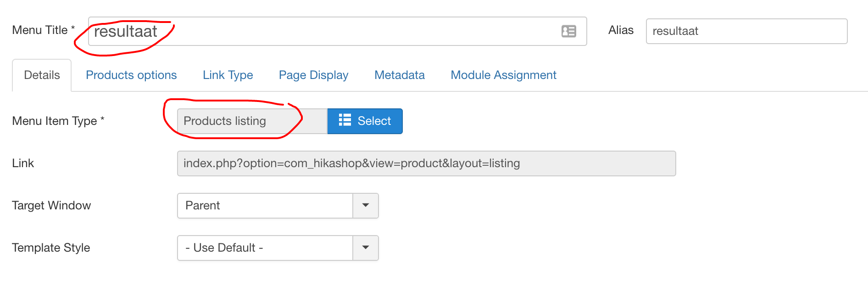Click into the Alias text field
Viewport: 868px width, 304px height.
(746, 31)
